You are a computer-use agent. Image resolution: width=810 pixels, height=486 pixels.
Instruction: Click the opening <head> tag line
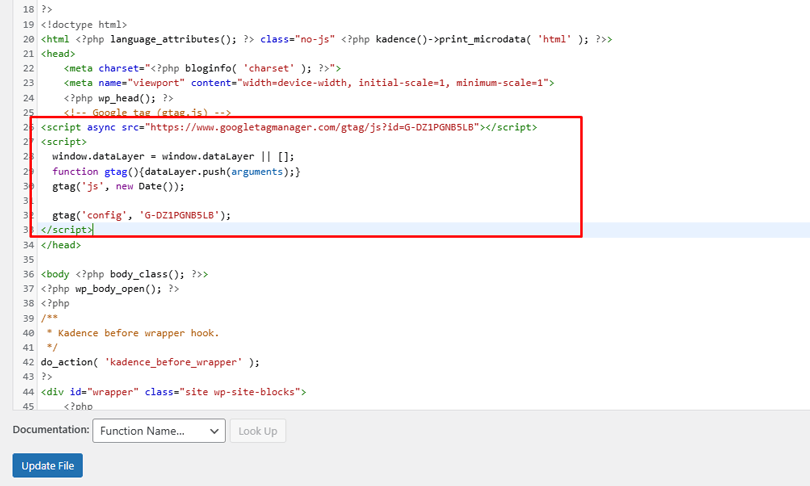58,54
